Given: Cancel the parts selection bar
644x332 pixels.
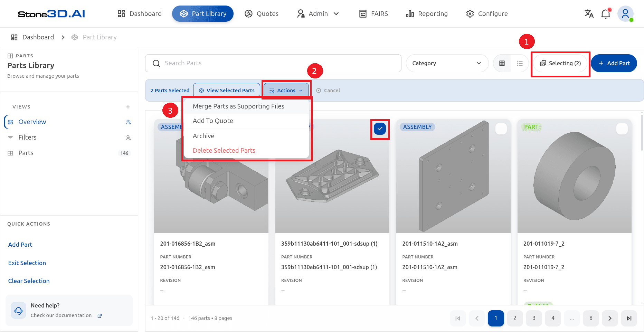Looking at the screenshot, I should point(328,91).
